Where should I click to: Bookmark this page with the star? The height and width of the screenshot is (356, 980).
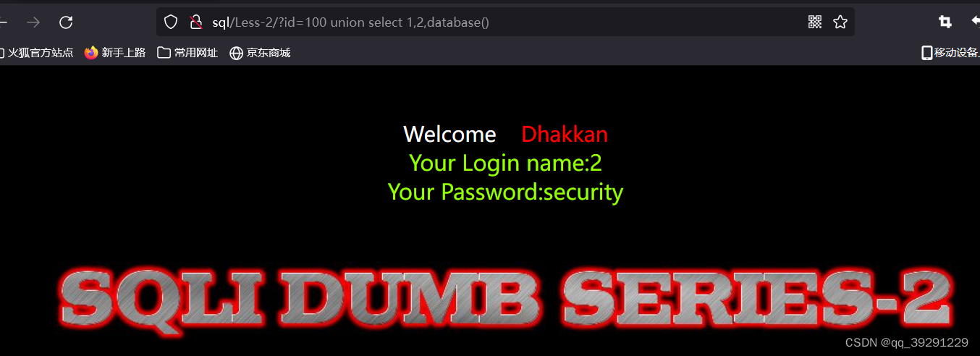pos(840,22)
